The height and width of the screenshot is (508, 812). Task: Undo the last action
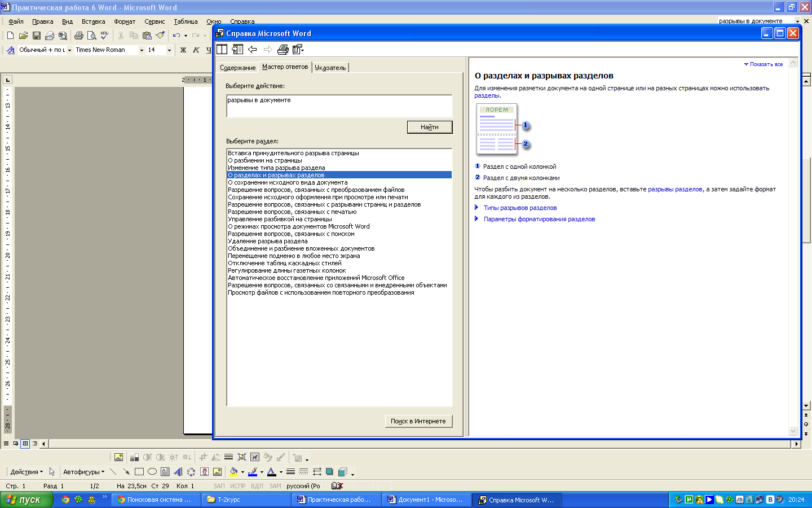tap(176, 36)
